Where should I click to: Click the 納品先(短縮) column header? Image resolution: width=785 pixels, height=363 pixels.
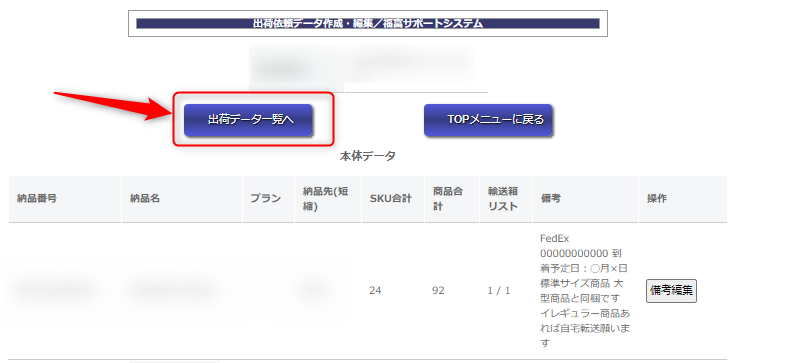tap(328, 199)
